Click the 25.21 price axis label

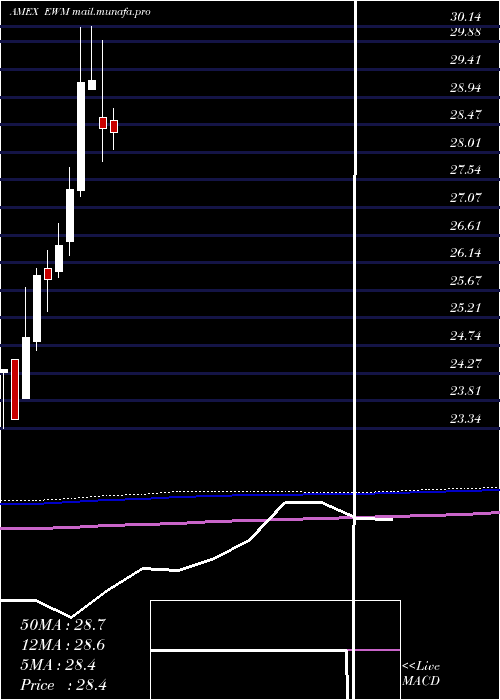(x=466, y=308)
